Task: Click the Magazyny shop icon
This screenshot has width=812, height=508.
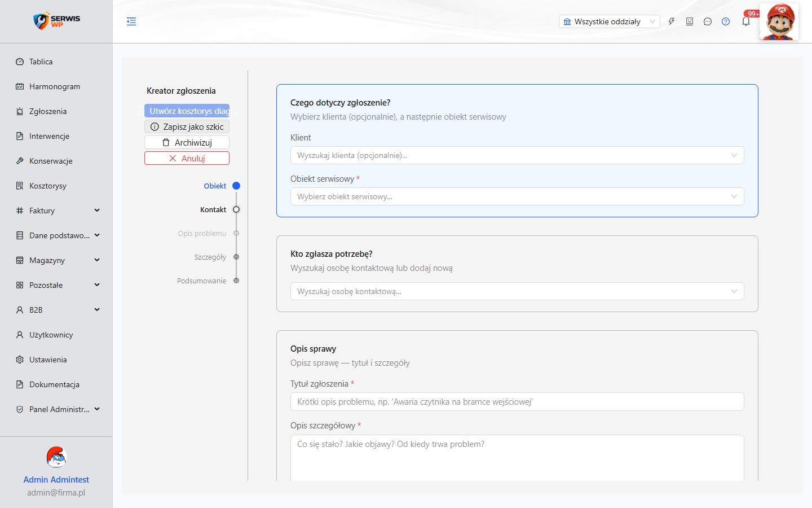Action: (x=20, y=260)
